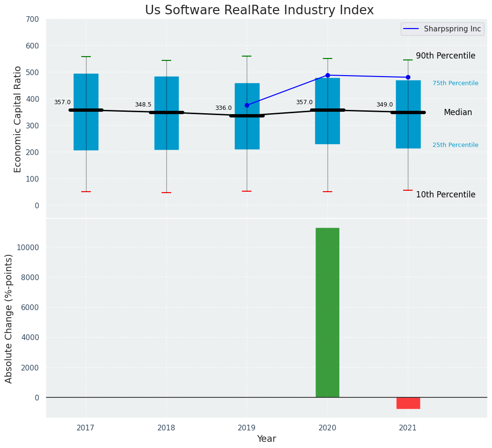This screenshot has height=448, width=492.
Task: Select the red 2021 negative change bar
Action: pos(408,403)
